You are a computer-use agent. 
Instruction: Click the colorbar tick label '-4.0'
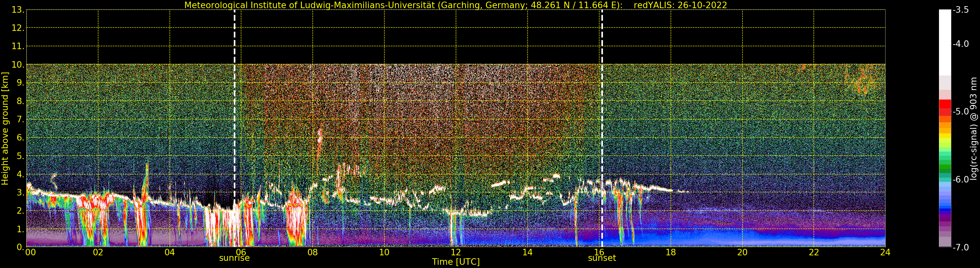click(x=960, y=44)
